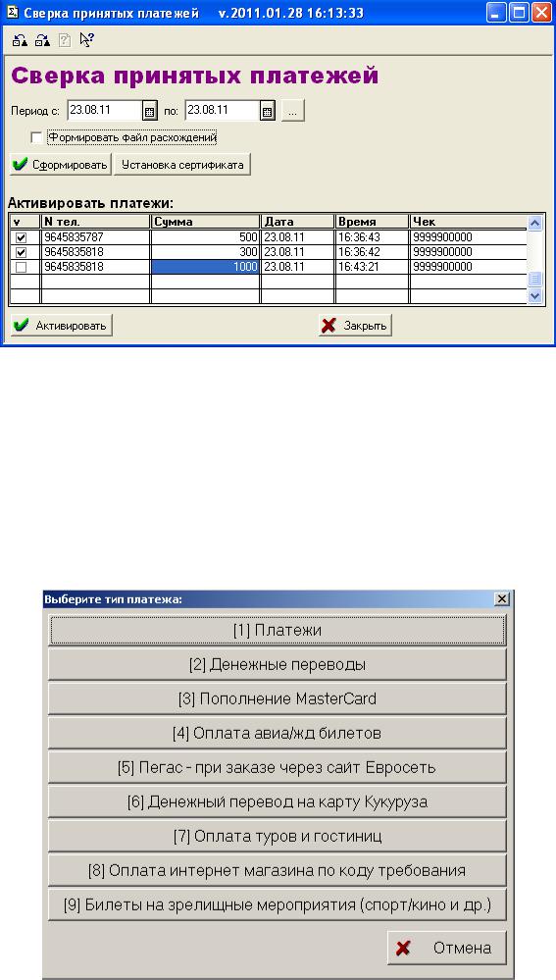Image resolution: width=556 pixels, height=980 pixels.
Task: Select time cell 16:43:21
Action: tap(372, 267)
